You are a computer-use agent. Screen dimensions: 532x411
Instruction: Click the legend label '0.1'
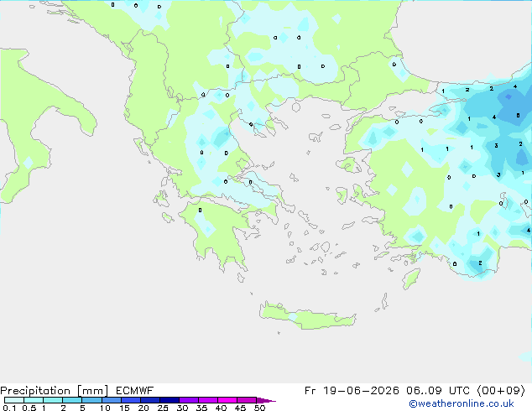click(x=9, y=408)
